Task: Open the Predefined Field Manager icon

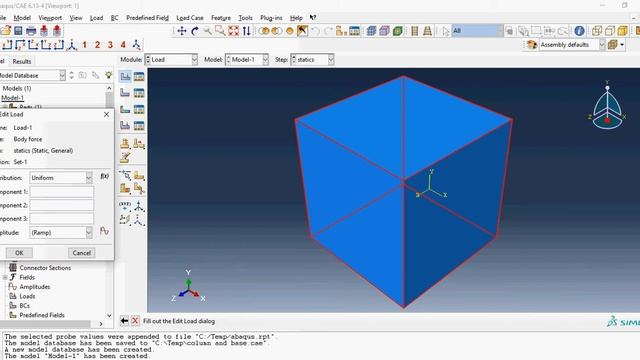Action: [139, 109]
